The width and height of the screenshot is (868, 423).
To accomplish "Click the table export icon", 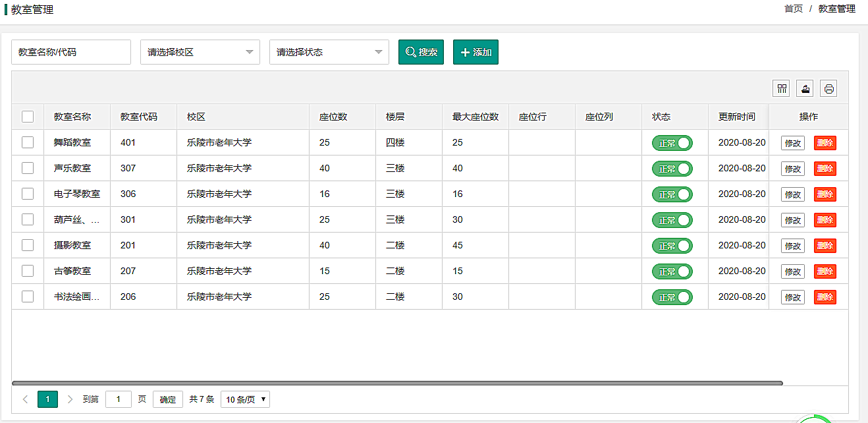I will coord(805,88).
